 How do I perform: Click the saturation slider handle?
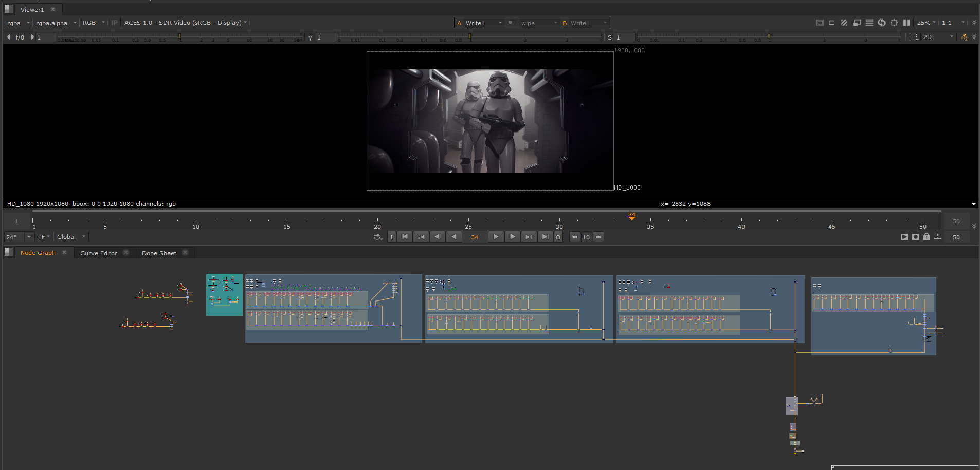tap(769, 37)
